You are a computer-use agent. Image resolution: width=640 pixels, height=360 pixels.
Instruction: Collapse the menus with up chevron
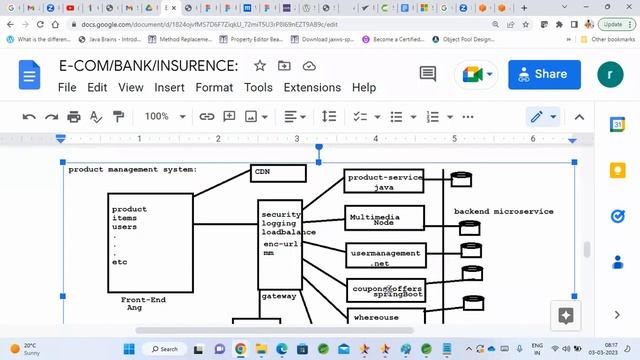pos(579,118)
